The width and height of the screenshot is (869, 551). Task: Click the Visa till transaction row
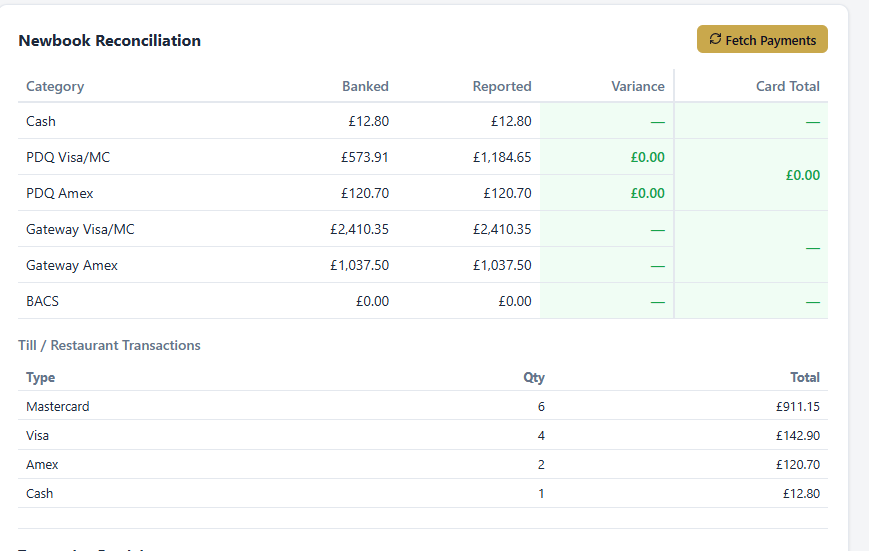pos(423,436)
